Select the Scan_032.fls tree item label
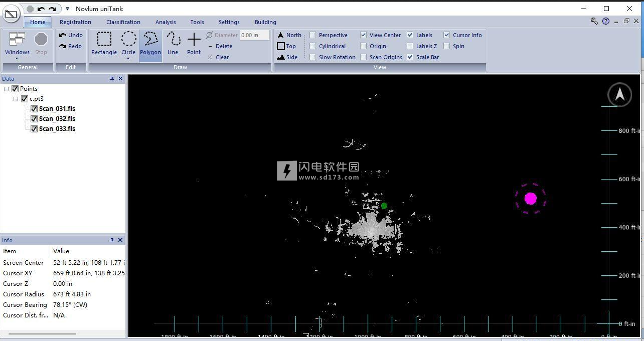644x341 pixels. [57, 119]
